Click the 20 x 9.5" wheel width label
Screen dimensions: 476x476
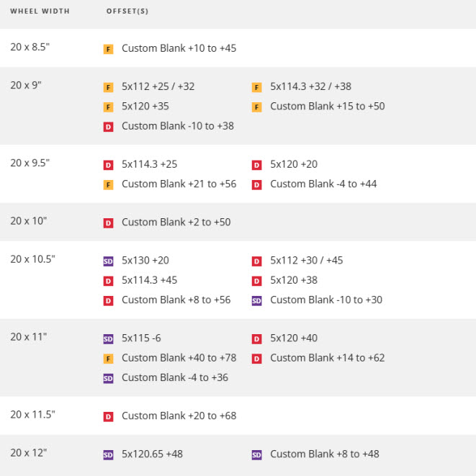30,163
